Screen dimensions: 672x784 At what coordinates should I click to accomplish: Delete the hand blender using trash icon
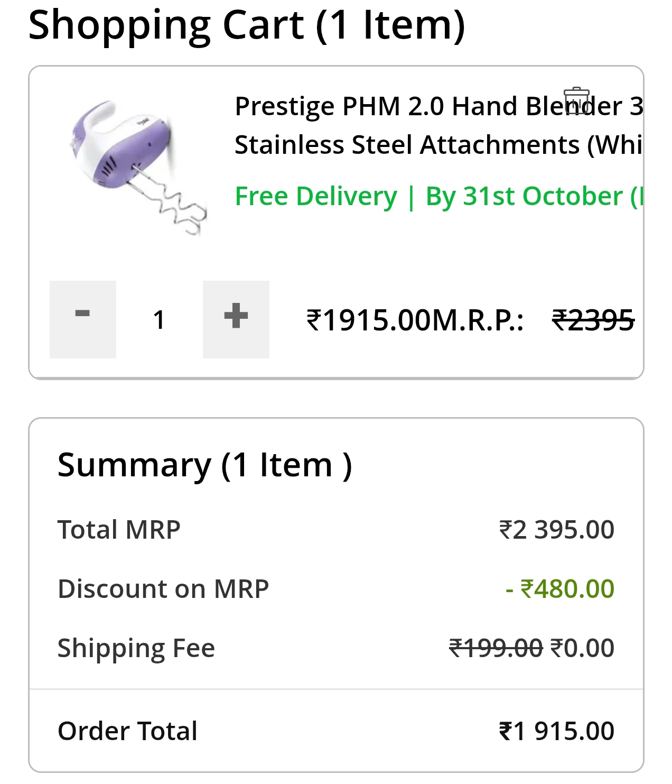576,101
